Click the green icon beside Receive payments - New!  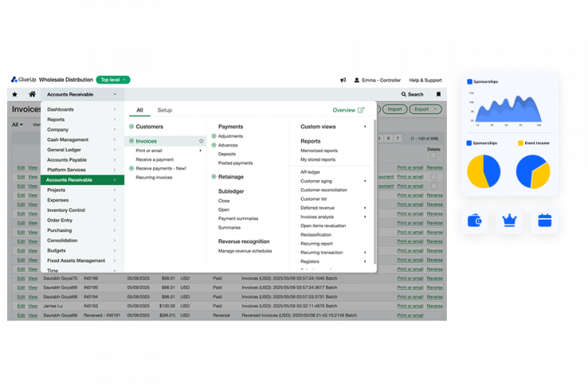click(132, 169)
